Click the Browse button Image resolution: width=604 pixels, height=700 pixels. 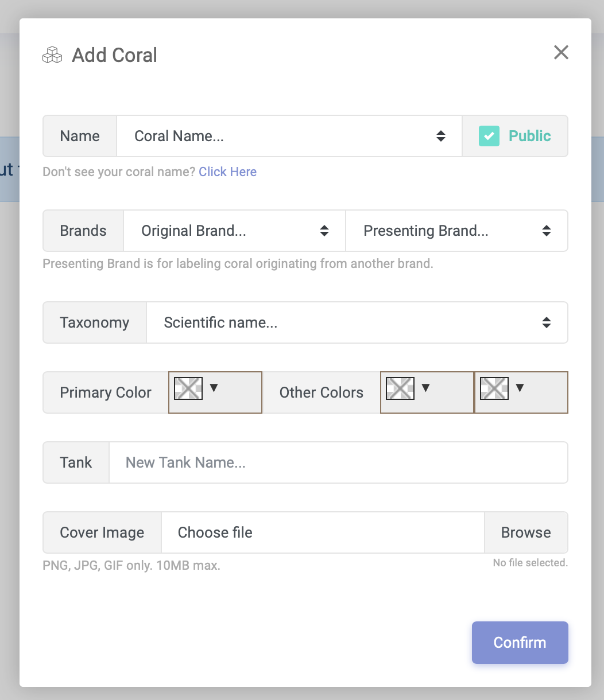tap(526, 532)
